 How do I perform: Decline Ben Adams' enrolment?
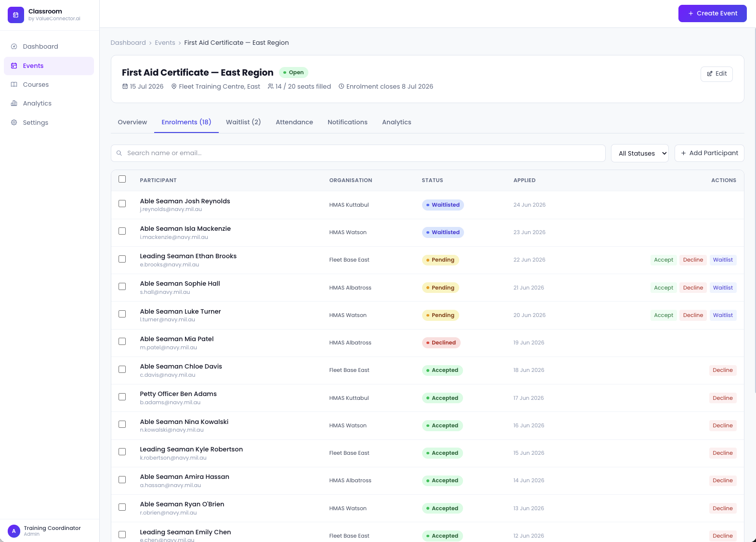coord(723,398)
